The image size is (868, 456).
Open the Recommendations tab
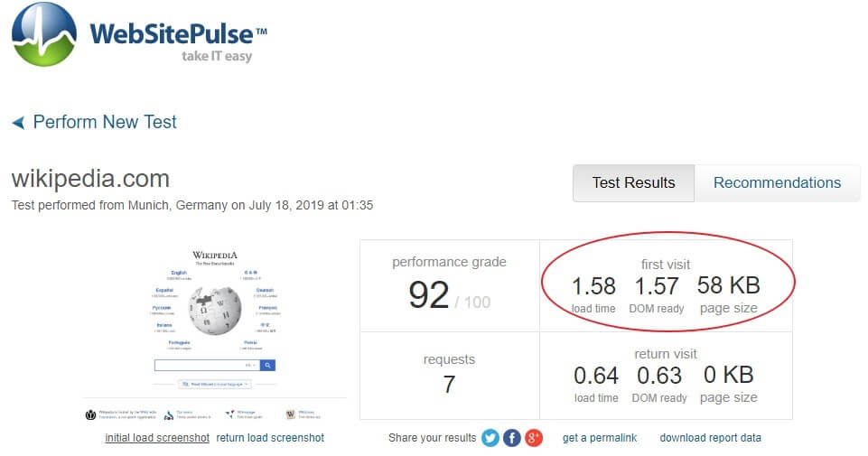(777, 182)
